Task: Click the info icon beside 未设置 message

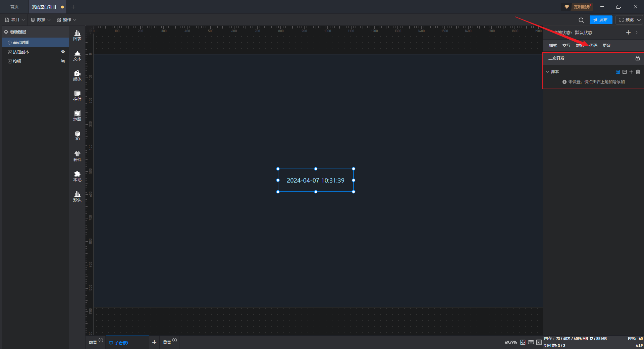Action: pos(565,82)
